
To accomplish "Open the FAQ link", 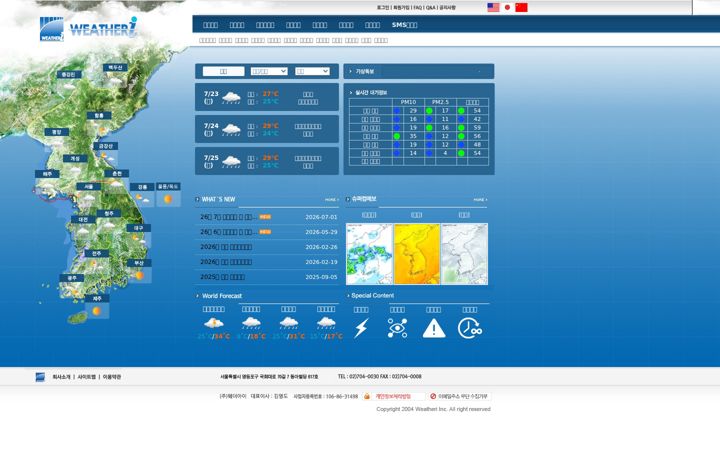I will 417,8.
